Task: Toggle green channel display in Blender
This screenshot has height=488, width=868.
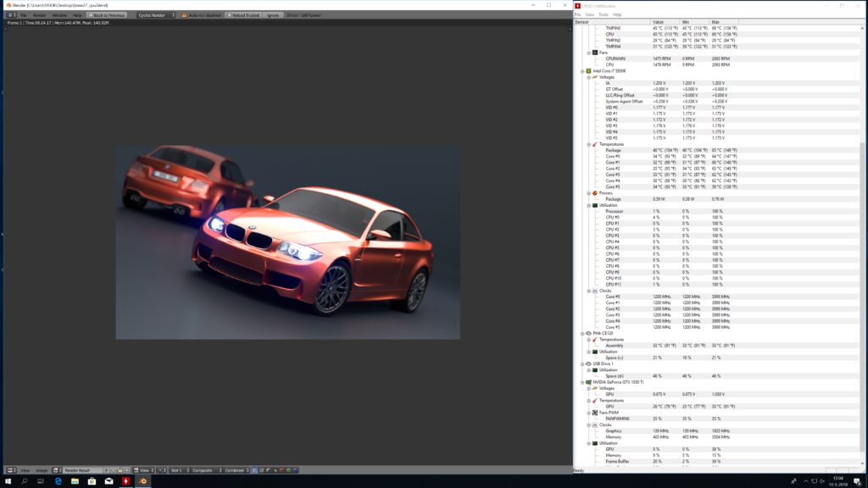Action: pyautogui.click(x=288, y=470)
